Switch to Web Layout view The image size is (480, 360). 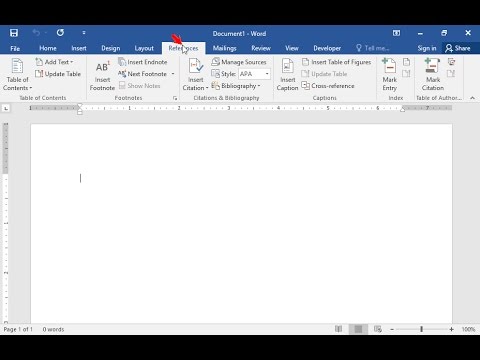(378, 329)
